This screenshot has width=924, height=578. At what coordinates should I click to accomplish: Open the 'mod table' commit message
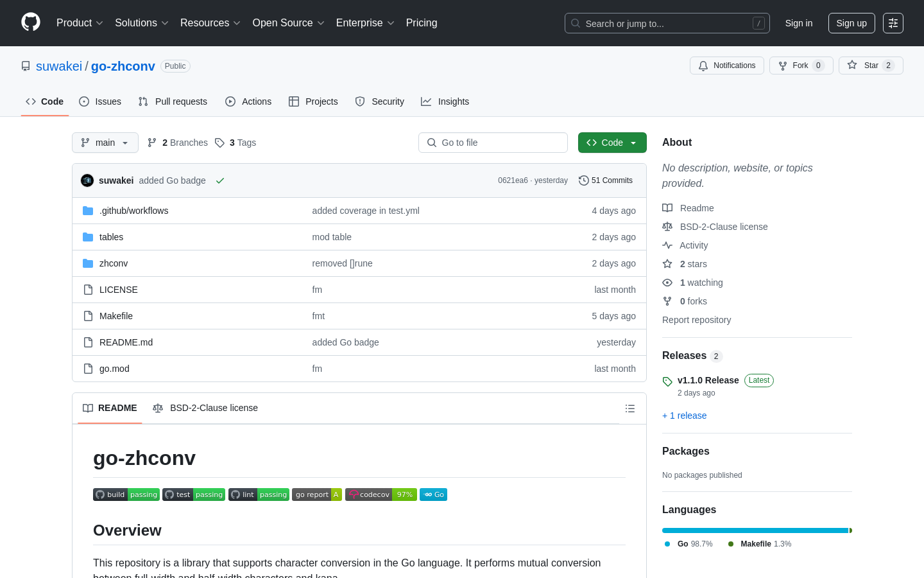[332, 237]
